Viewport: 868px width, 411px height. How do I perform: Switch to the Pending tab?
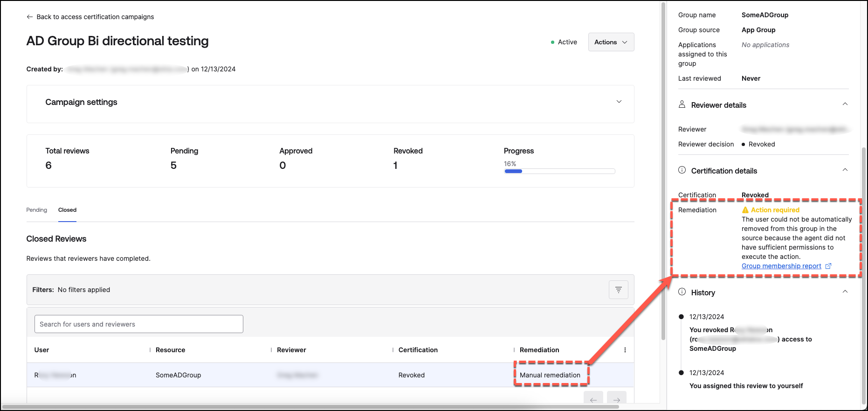[36, 210]
